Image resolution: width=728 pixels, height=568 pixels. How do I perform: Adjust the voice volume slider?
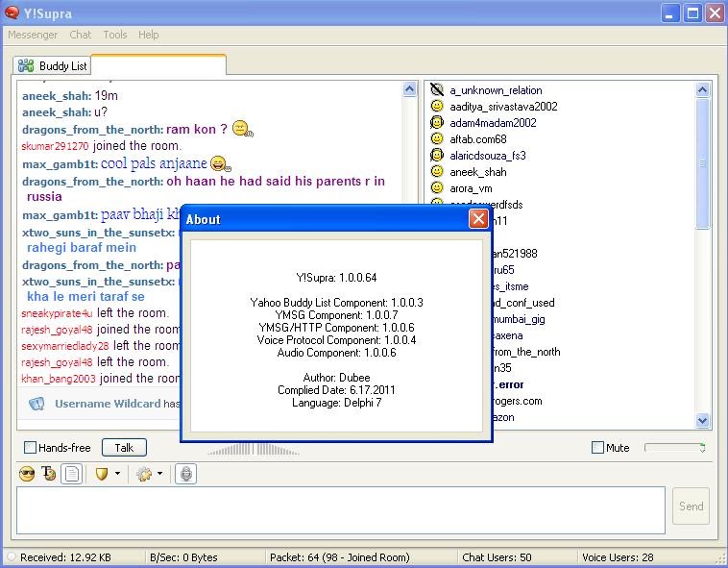click(x=675, y=448)
